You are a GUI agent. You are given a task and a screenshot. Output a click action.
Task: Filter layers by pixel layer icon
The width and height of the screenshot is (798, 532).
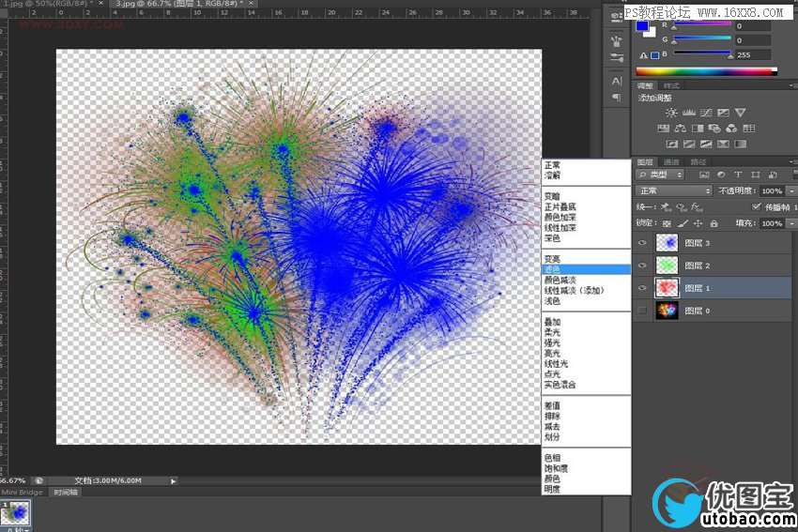coord(704,175)
